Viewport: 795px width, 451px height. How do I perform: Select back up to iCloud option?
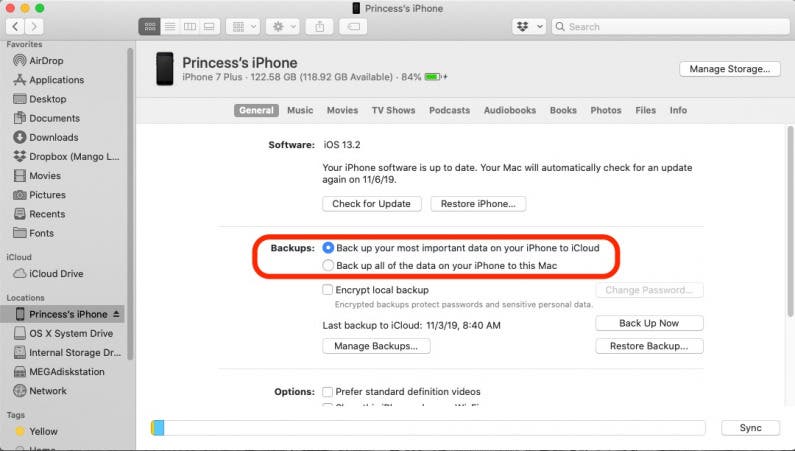(328, 247)
